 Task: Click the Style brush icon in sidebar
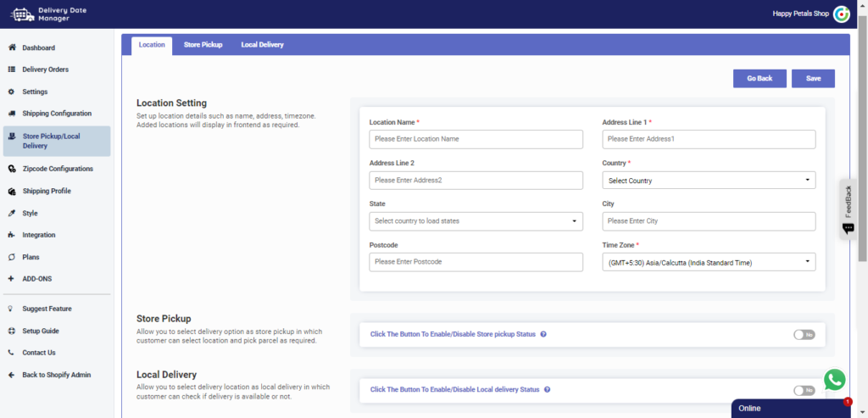pyautogui.click(x=11, y=213)
